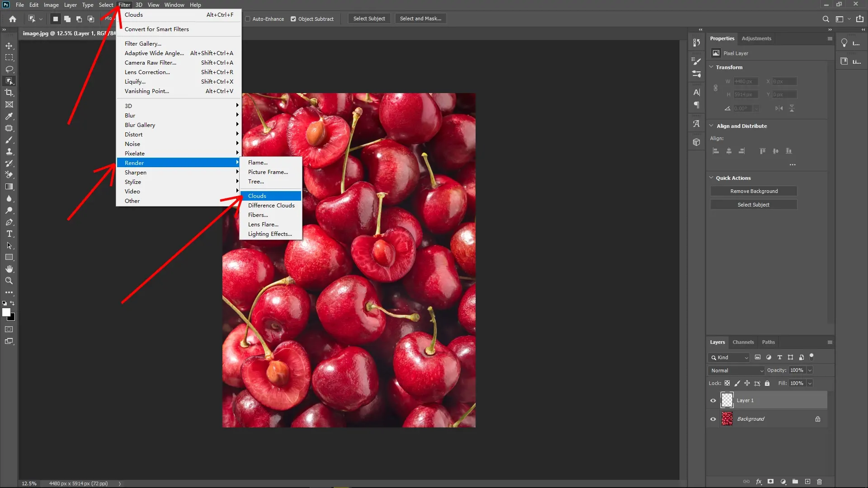
Task: Open layer styles with the fx icon
Action: coord(759,481)
